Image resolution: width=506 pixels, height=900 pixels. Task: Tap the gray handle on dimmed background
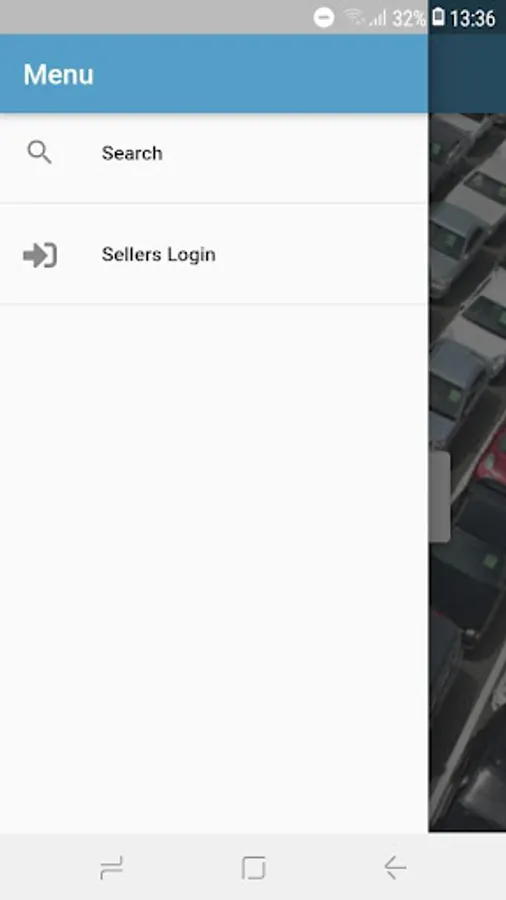click(439, 496)
